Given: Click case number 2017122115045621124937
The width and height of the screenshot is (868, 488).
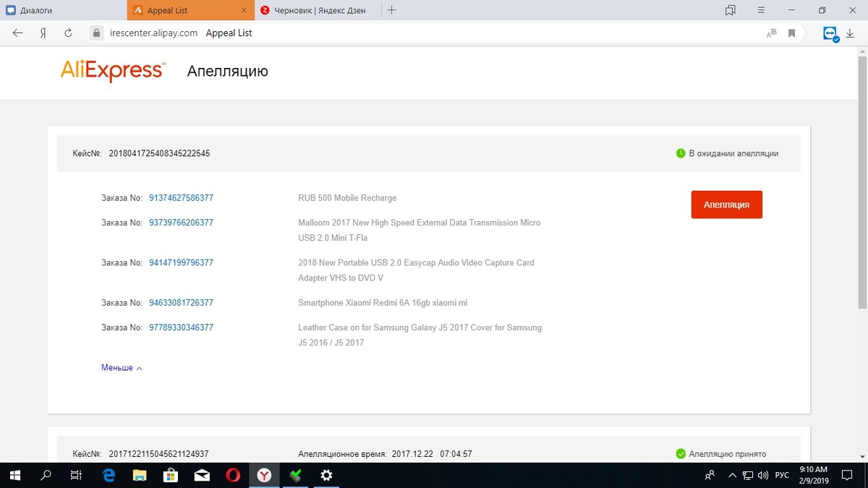Looking at the screenshot, I should [158, 454].
